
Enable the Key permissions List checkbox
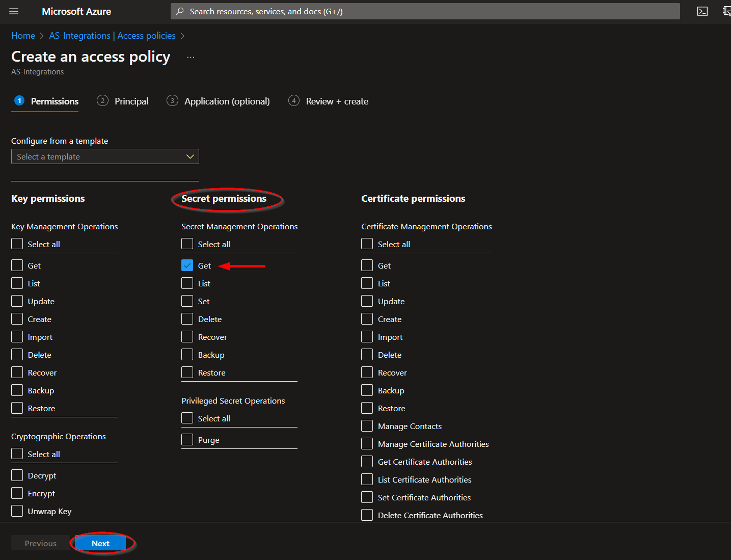point(17,283)
